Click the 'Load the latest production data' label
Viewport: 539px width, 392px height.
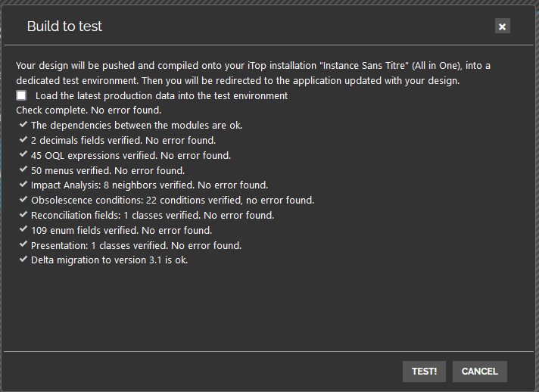[161, 96]
